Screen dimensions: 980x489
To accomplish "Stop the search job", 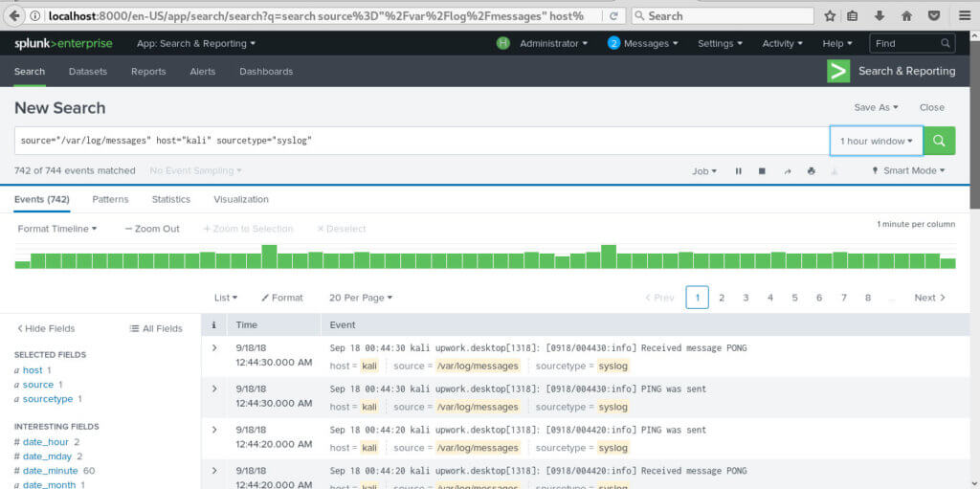I will pyautogui.click(x=762, y=171).
